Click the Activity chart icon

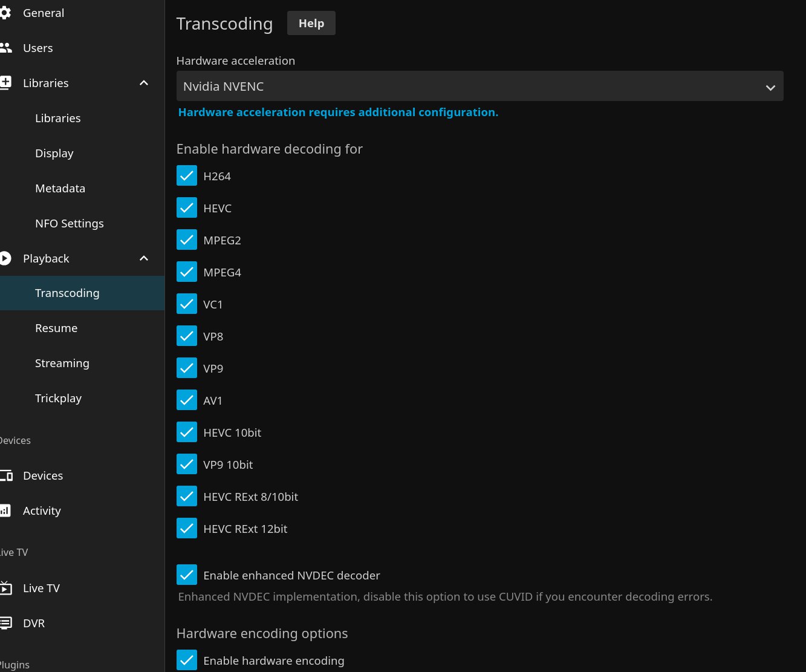click(5, 511)
